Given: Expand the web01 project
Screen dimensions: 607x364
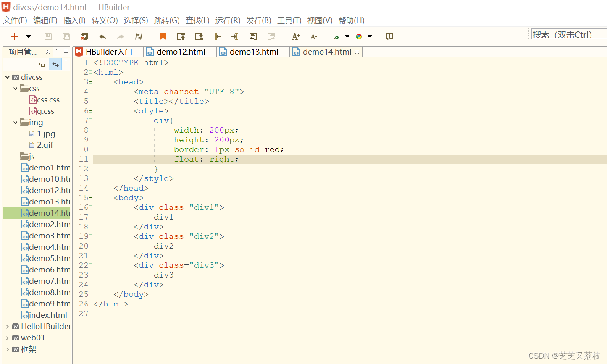Looking at the screenshot, I should (8, 338).
